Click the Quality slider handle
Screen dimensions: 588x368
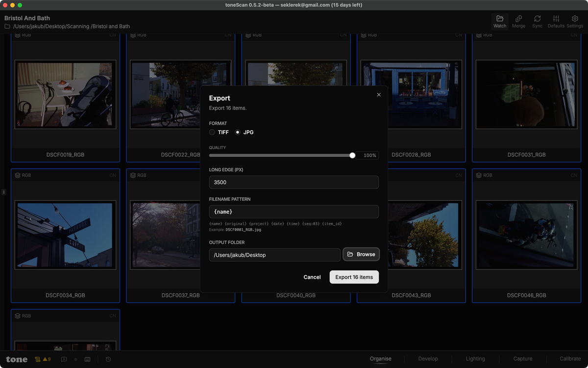(352, 156)
